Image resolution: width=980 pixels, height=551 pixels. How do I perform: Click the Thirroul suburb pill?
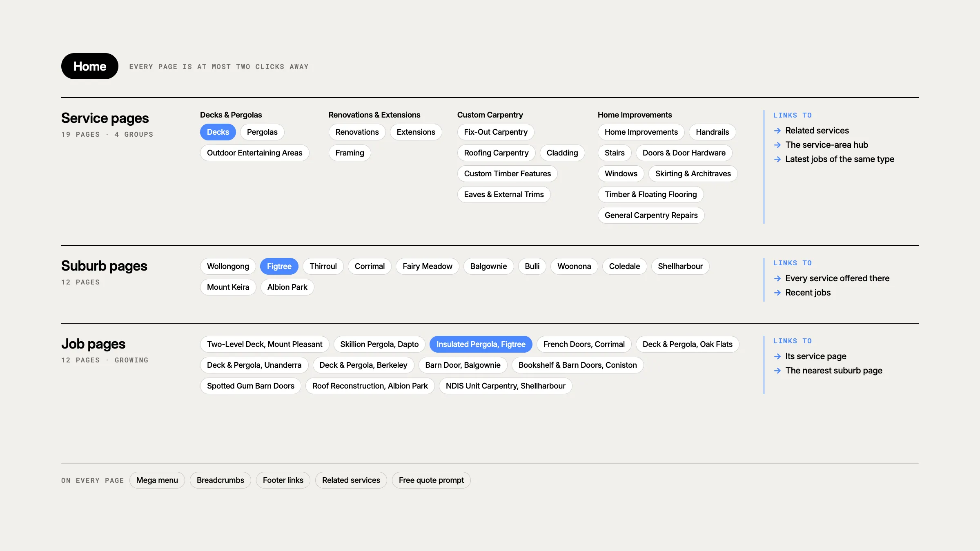pos(323,266)
